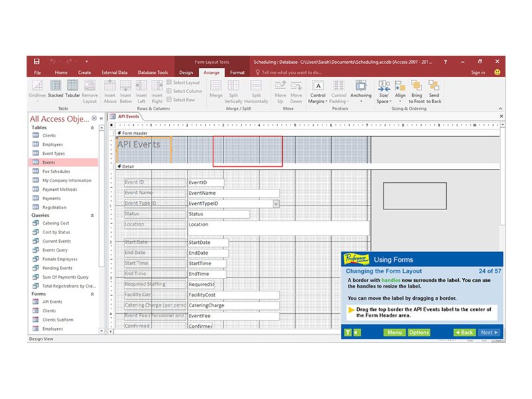Click the Back button in the tutorial

click(x=464, y=332)
